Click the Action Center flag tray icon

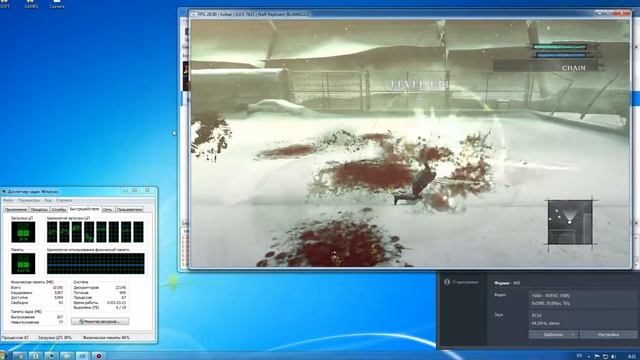(597, 356)
